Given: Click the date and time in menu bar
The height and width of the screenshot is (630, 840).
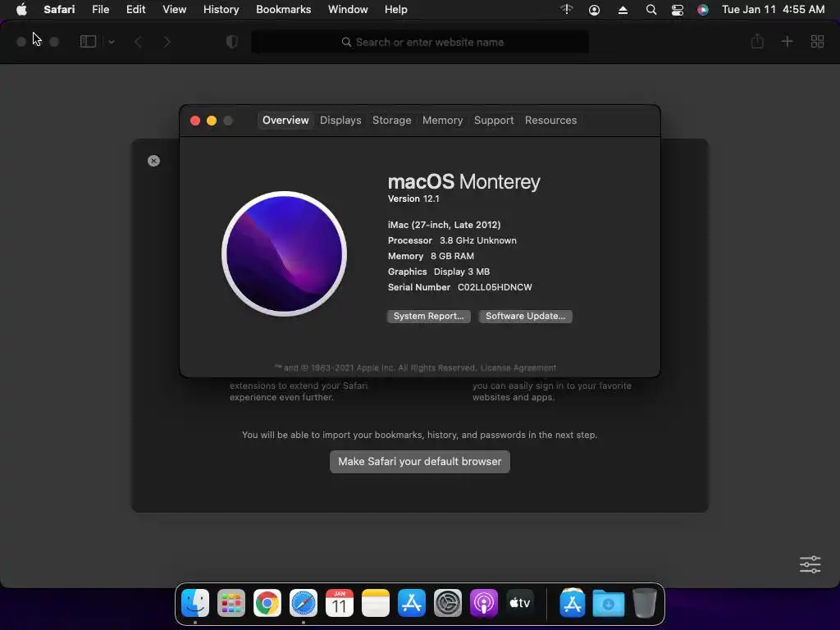Looking at the screenshot, I should tap(773, 10).
